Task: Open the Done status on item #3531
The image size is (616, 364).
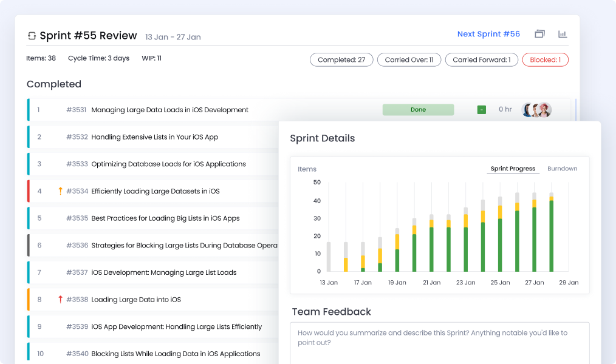Action: (x=418, y=110)
